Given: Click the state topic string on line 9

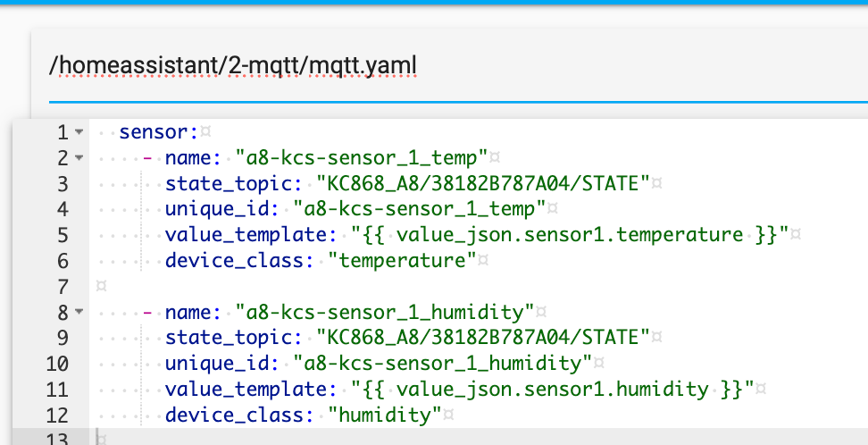Looking at the screenshot, I should (483, 338).
